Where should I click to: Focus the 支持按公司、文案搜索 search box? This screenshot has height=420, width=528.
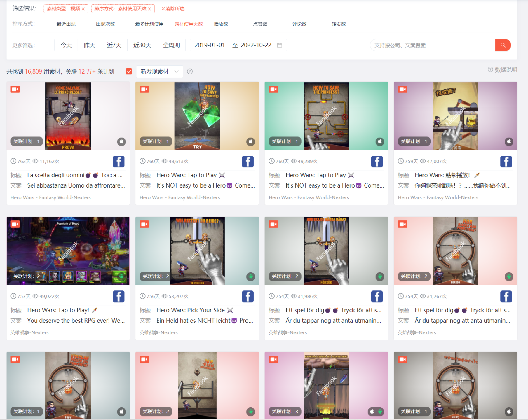click(x=433, y=45)
